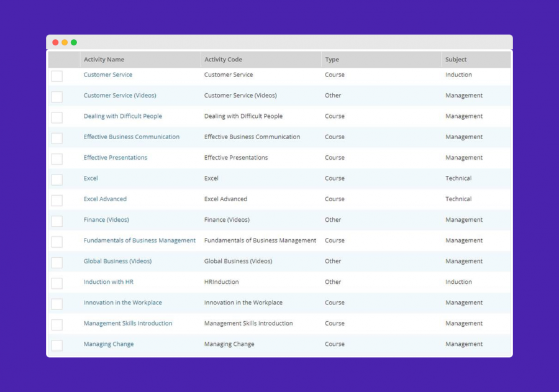The height and width of the screenshot is (392, 559).
Task: Tick checkbox for Finance (Videos)
Action: [x=57, y=221]
